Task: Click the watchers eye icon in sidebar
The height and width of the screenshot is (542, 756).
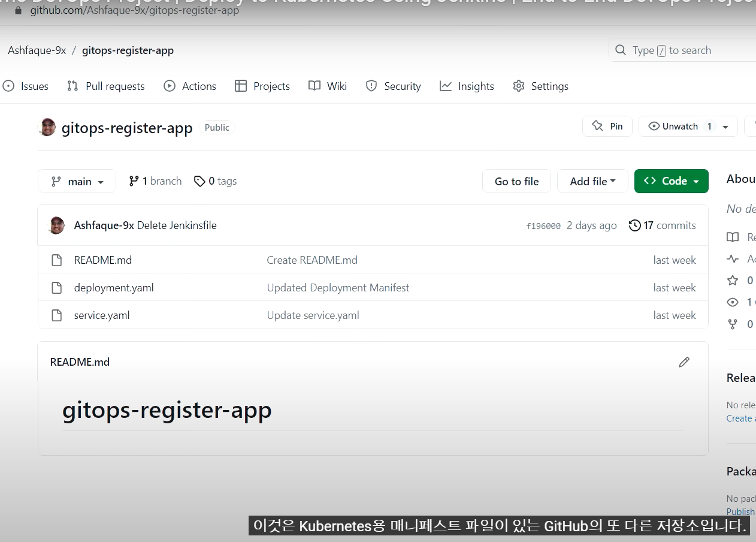Action: [x=733, y=302]
